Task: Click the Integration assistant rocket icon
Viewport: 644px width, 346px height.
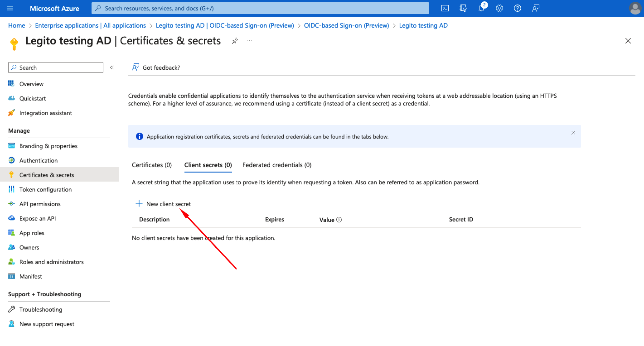Action: [x=11, y=113]
